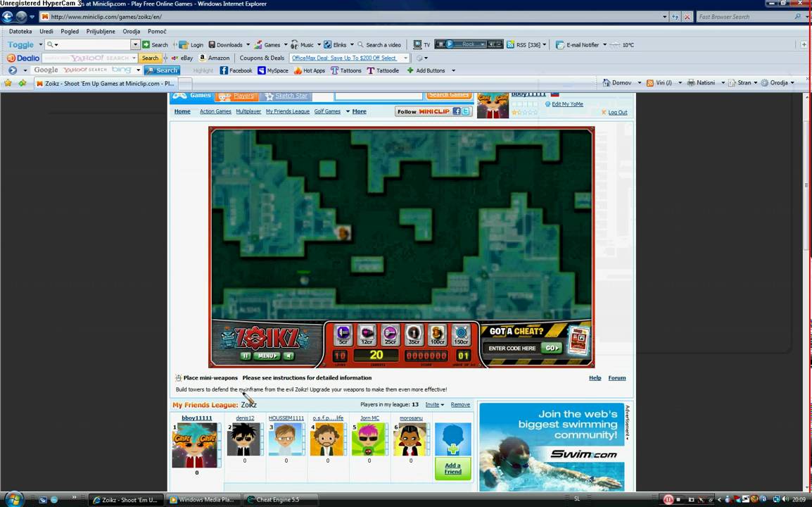This screenshot has width=812, height=507.
Task: Open the TV toolbar icon
Action: click(x=417, y=44)
